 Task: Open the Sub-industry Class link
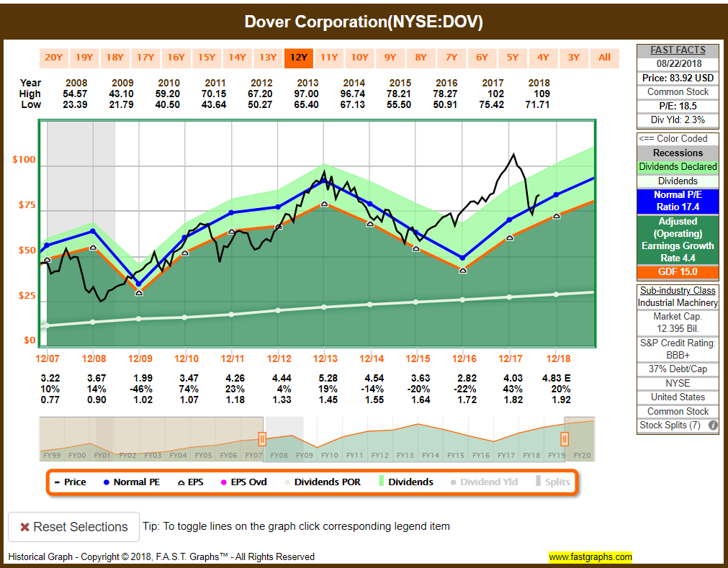pos(678,291)
